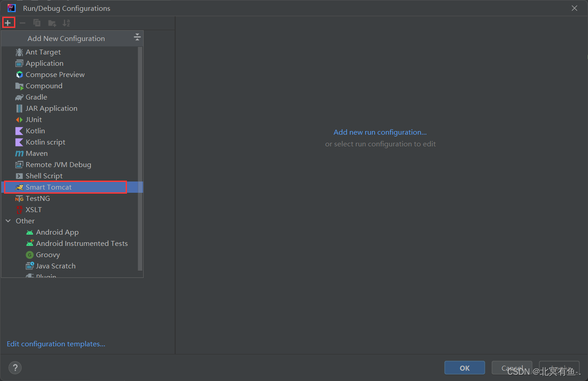Select the Compound folder icon

pyautogui.click(x=19, y=86)
